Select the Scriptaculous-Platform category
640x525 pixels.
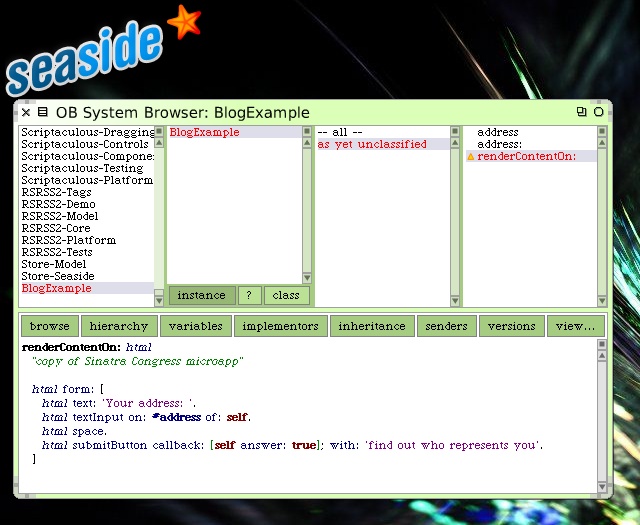point(87,180)
